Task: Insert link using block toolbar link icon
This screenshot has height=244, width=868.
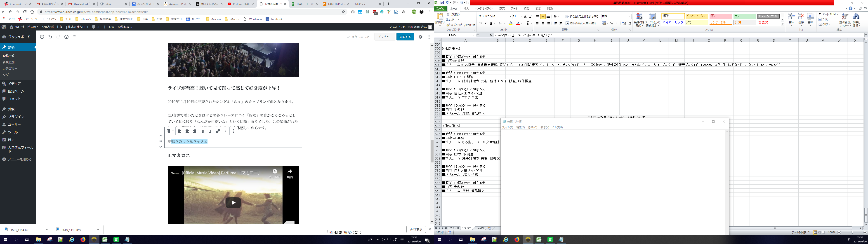Action: pyautogui.click(x=218, y=131)
